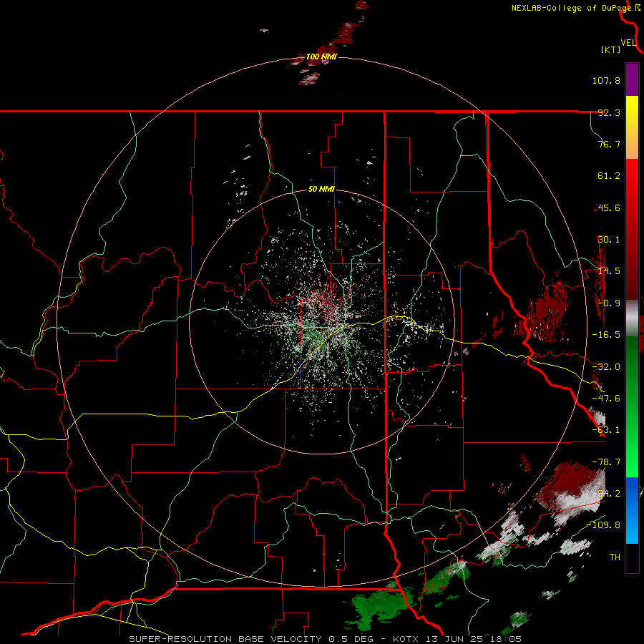Select the -32.0 scale value
Screen dimensions: 644x644
pos(606,367)
